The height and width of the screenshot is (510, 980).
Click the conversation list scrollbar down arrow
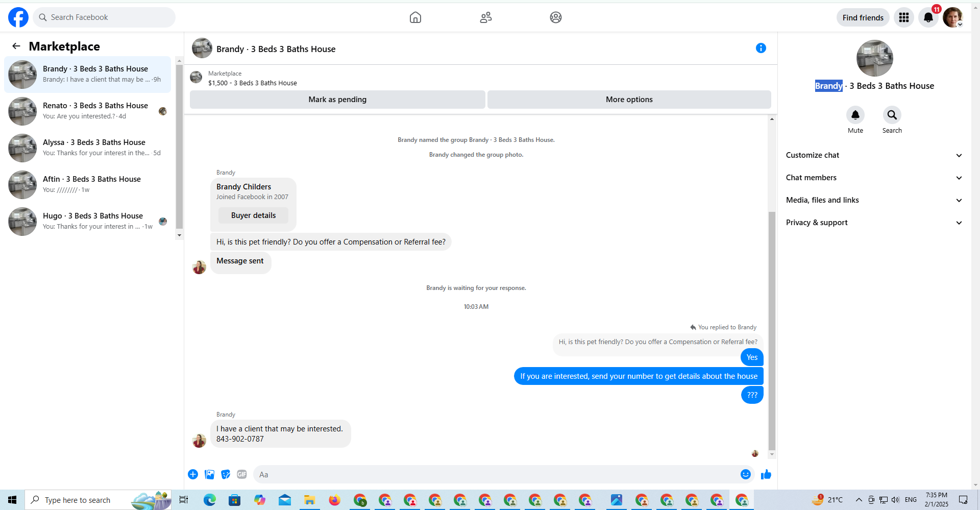(x=179, y=235)
